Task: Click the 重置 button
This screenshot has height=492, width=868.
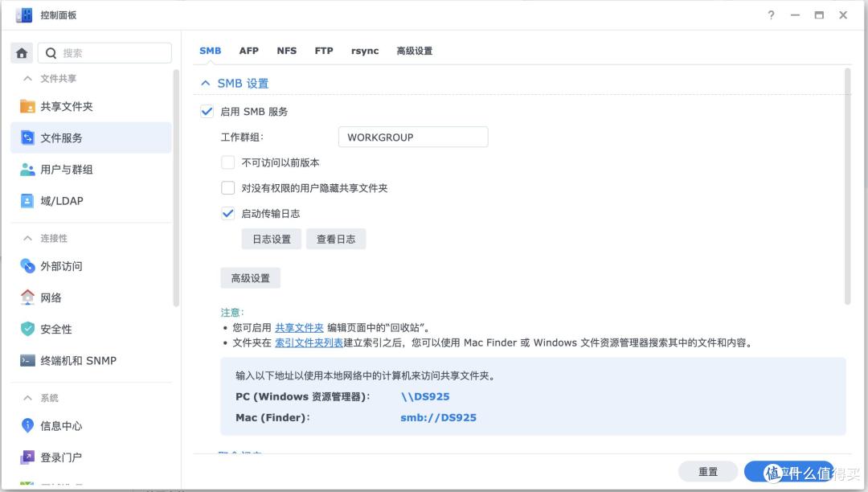Action: coord(707,472)
